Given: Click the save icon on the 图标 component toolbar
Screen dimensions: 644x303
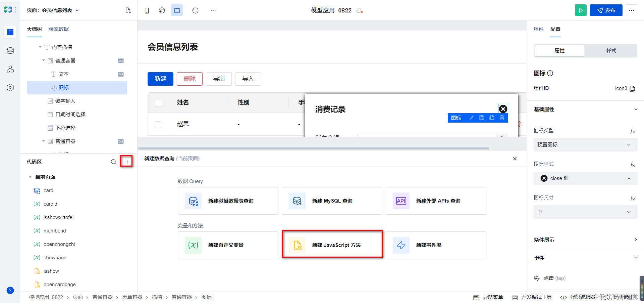Looking at the screenshot, I should coord(482,118).
